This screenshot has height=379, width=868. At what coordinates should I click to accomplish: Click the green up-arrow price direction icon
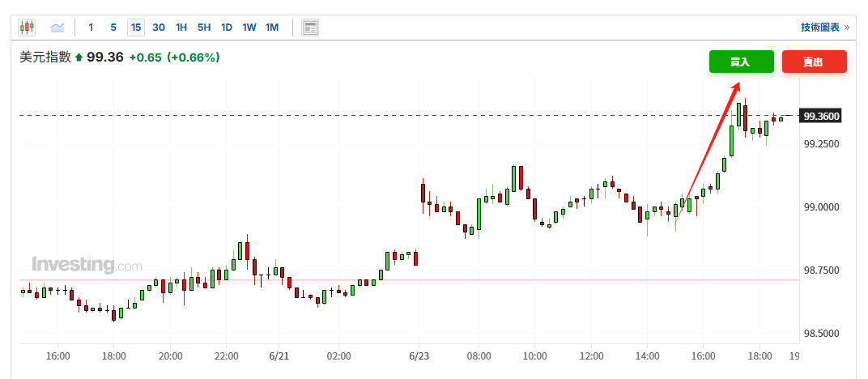click(79, 57)
